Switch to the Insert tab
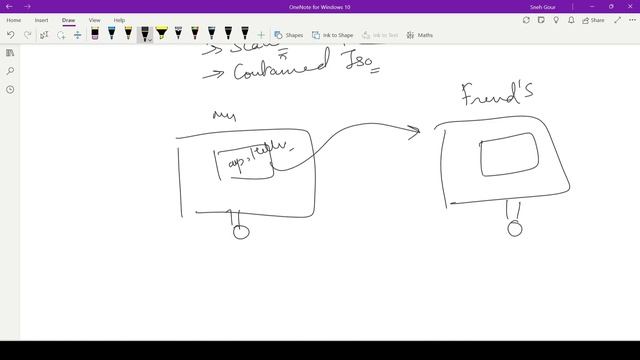Image resolution: width=640 pixels, height=360 pixels. pyautogui.click(x=41, y=20)
